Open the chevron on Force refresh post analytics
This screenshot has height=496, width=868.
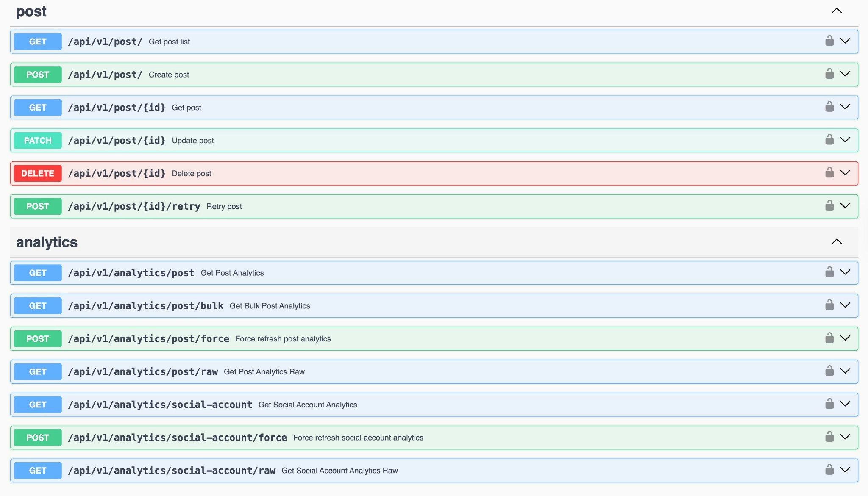[x=846, y=338]
